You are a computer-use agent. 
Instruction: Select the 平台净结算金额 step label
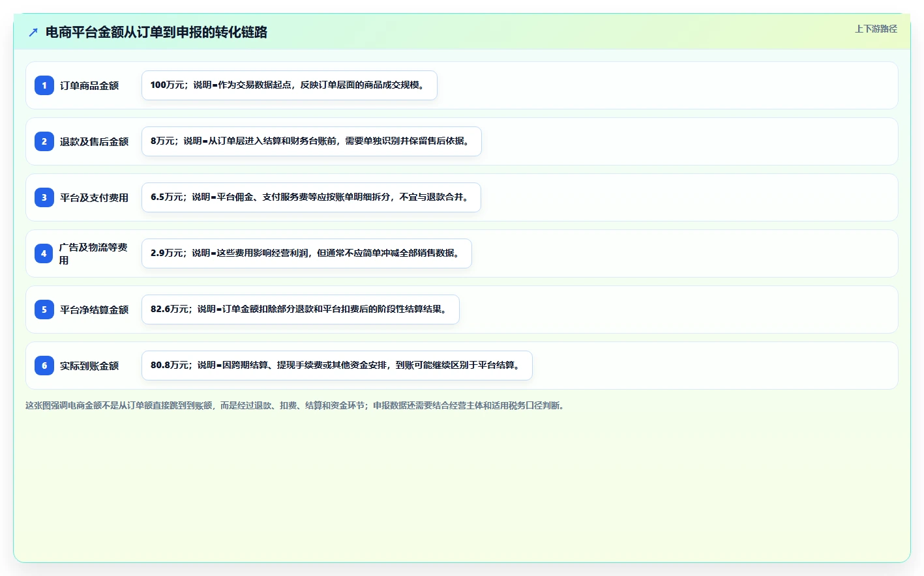94,310
